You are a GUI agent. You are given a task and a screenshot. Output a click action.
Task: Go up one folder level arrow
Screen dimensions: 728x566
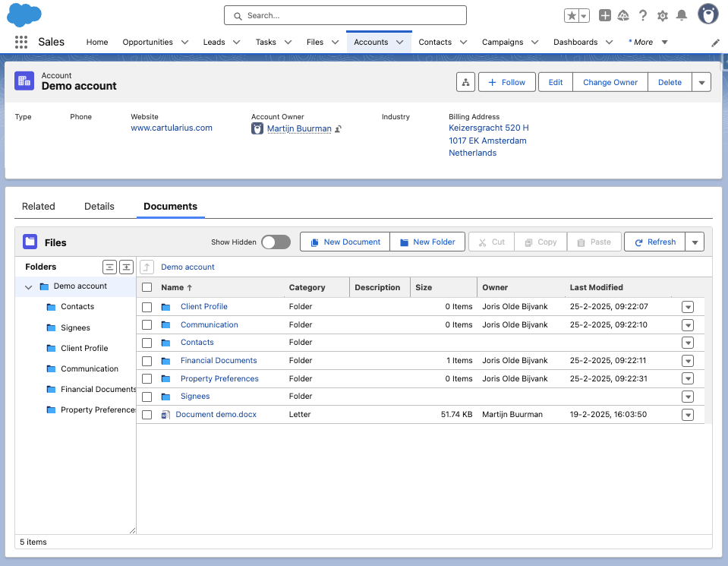click(147, 267)
